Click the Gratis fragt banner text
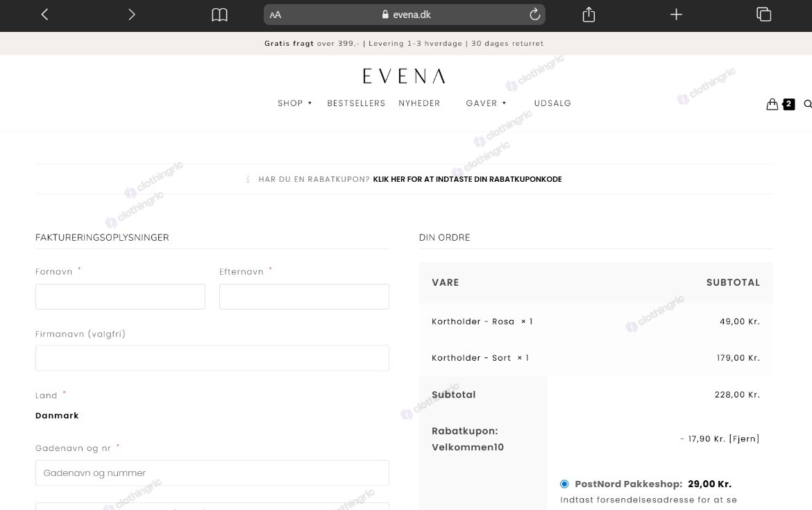The height and width of the screenshot is (510, 812). click(x=289, y=44)
